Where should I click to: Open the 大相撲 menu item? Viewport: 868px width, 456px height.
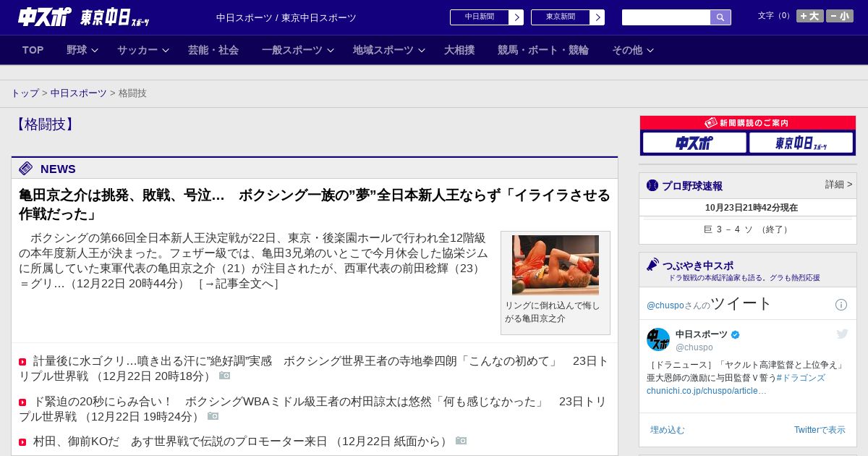click(x=459, y=50)
